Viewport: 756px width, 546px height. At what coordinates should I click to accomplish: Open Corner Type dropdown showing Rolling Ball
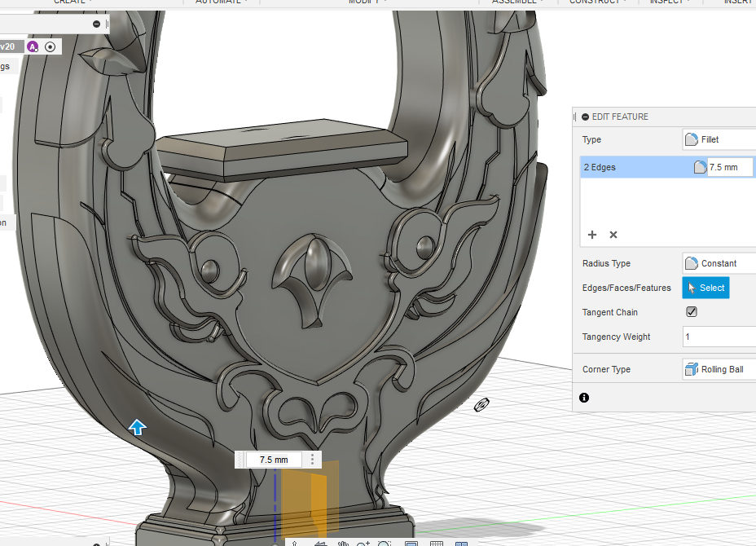[x=719, y=369]
